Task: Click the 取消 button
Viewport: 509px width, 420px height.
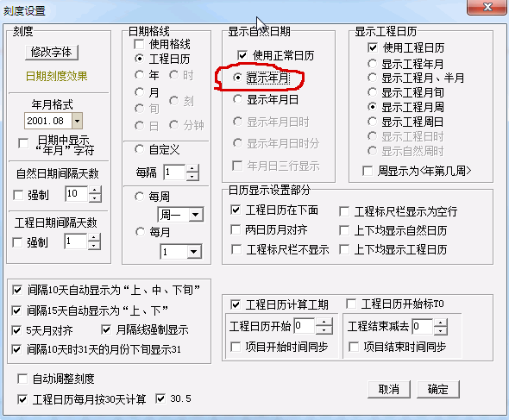Action: pyautogui.click(x=389, y=389)
